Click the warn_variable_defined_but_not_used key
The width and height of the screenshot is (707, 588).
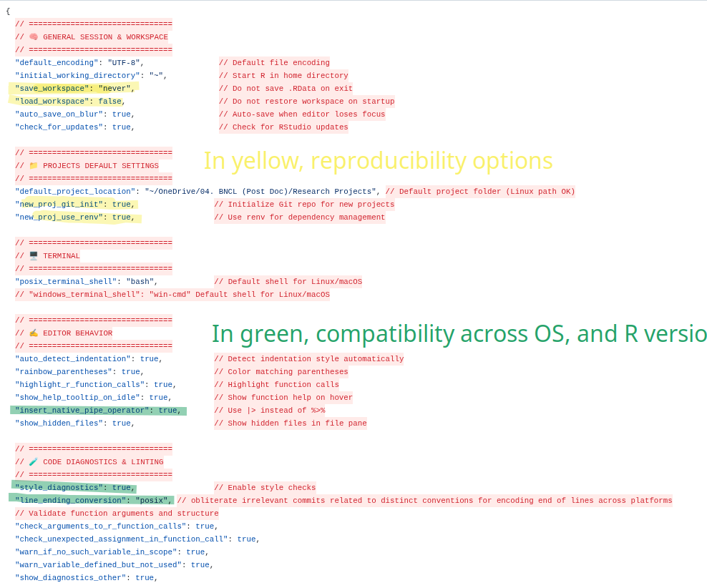pos(98,565)
